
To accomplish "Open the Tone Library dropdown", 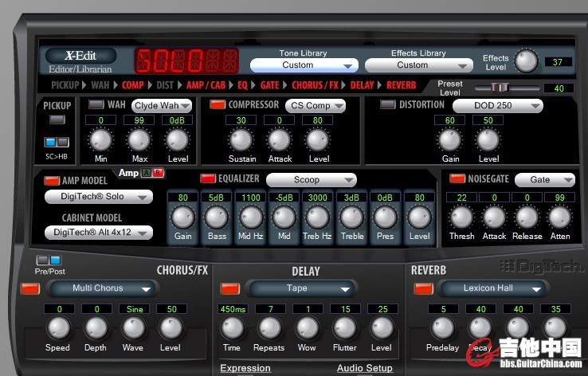I will pyautogui.click(x=303, y=65).
